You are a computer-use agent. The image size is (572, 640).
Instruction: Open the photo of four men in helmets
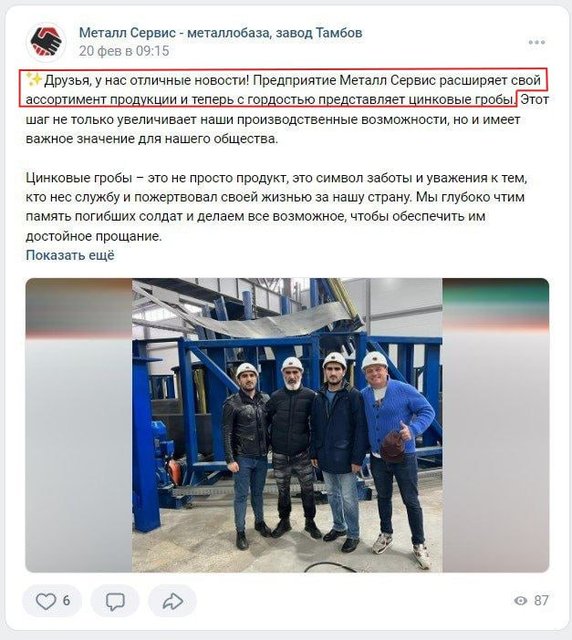(x=287, y=425)
